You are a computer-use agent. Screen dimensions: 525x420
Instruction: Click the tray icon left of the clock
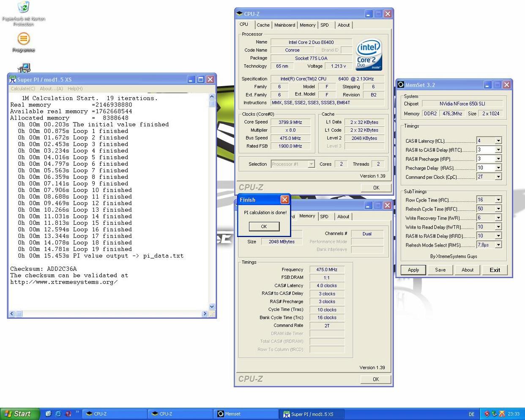point(502,414)
